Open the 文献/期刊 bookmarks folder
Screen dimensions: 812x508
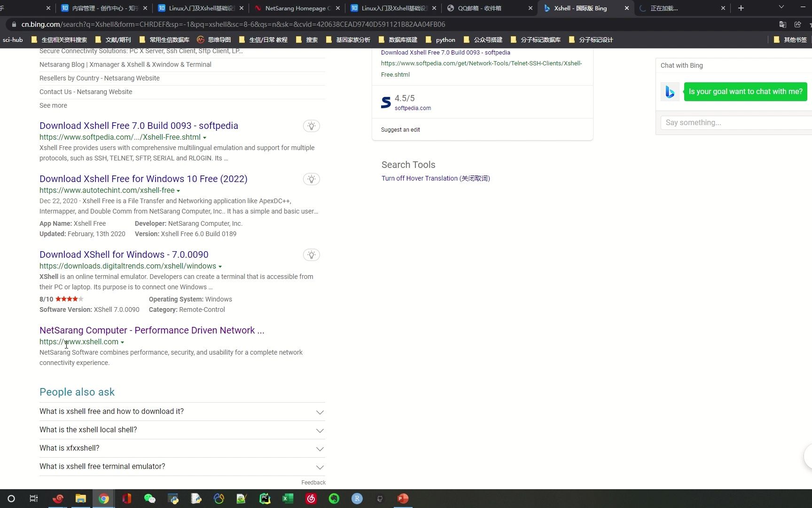113,40
